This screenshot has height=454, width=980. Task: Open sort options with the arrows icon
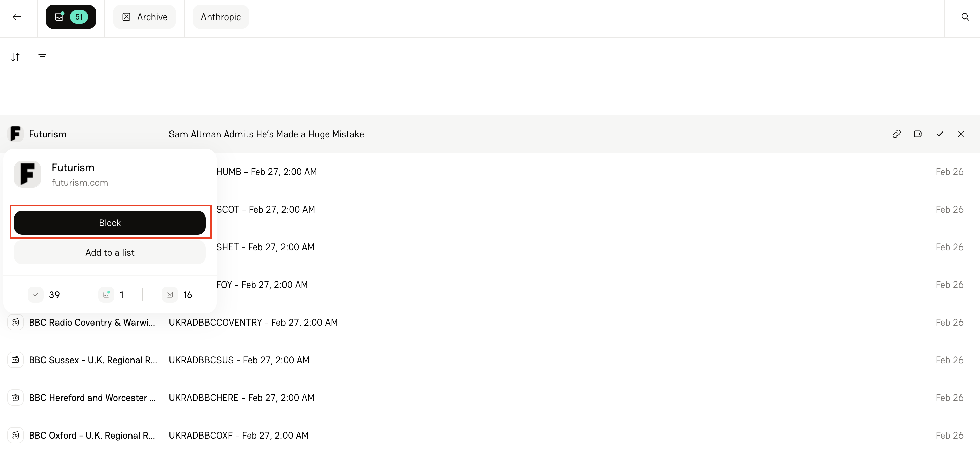pos(15,57)
